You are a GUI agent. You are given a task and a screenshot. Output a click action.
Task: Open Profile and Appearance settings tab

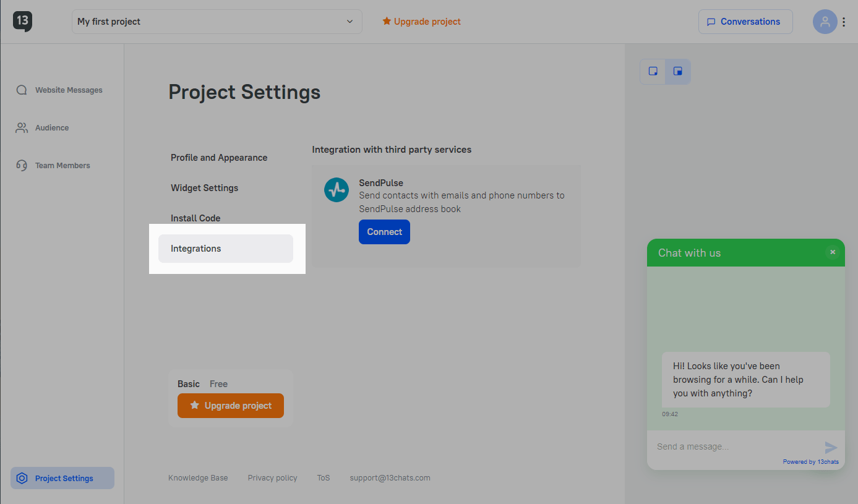point(219,158)
